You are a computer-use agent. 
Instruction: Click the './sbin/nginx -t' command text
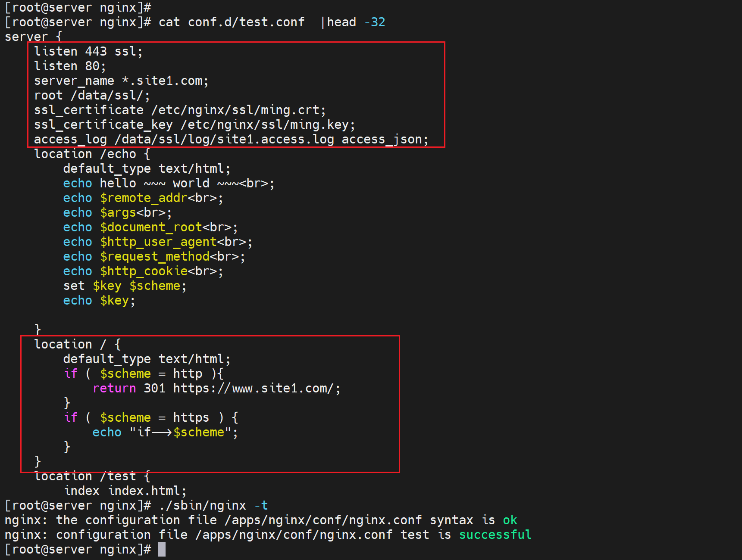pos(213,506)
